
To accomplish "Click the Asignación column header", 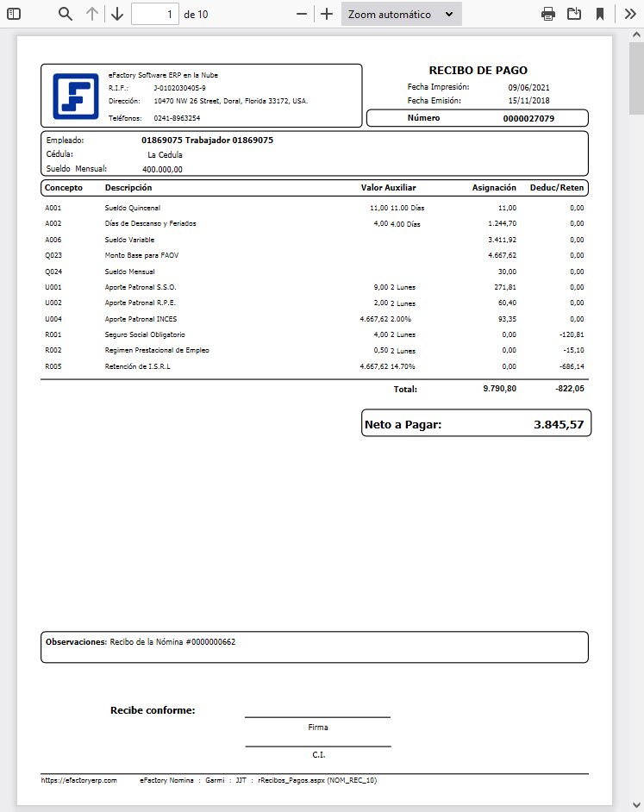I will [x=494, y=187].
